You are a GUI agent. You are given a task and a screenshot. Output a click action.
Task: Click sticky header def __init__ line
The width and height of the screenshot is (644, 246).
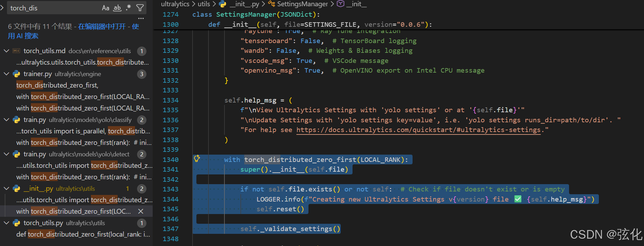(x=320, y=24)
